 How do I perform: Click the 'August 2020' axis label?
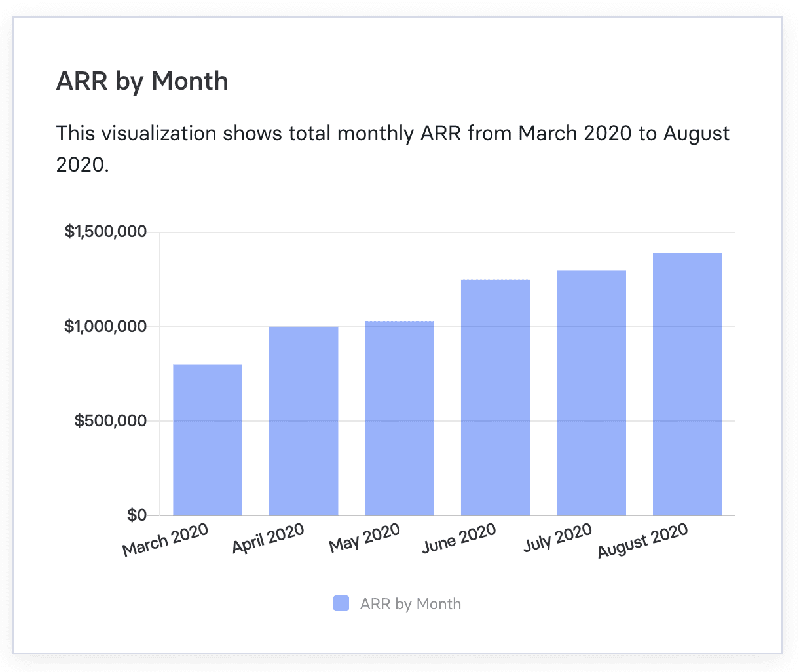[x=643, y=541]
